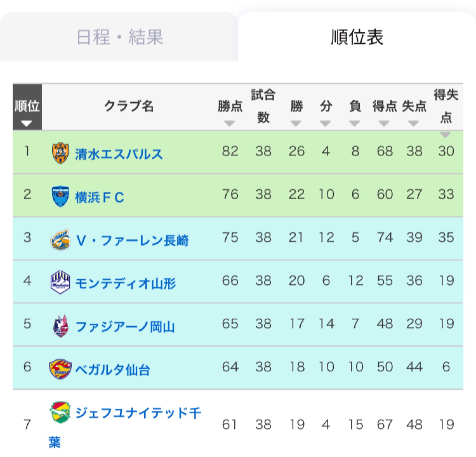476x457 pixels.
Task: Sort table by 勝 column arrow
Action: (296, 123)
